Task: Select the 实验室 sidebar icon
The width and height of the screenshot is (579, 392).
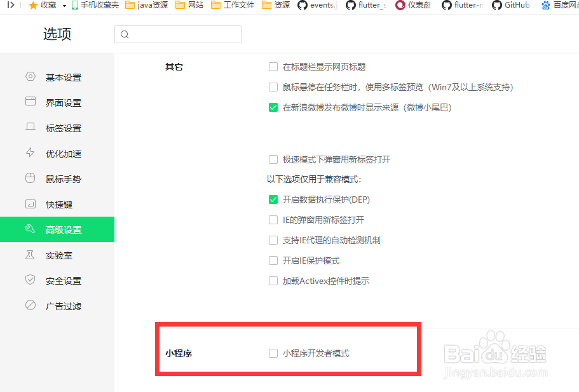Action: [x=30, y=255]
